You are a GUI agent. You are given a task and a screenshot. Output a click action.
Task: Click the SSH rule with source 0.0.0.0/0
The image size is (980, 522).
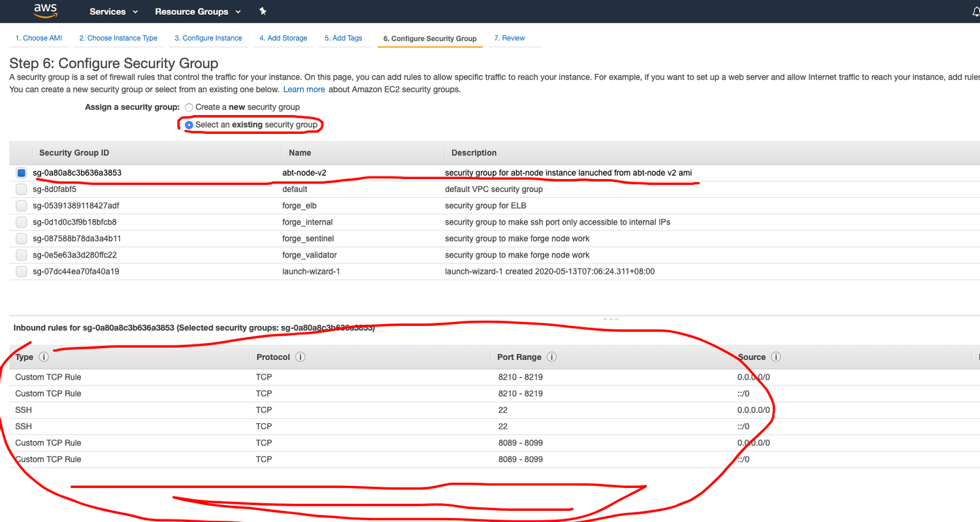(x=490, y=410)
